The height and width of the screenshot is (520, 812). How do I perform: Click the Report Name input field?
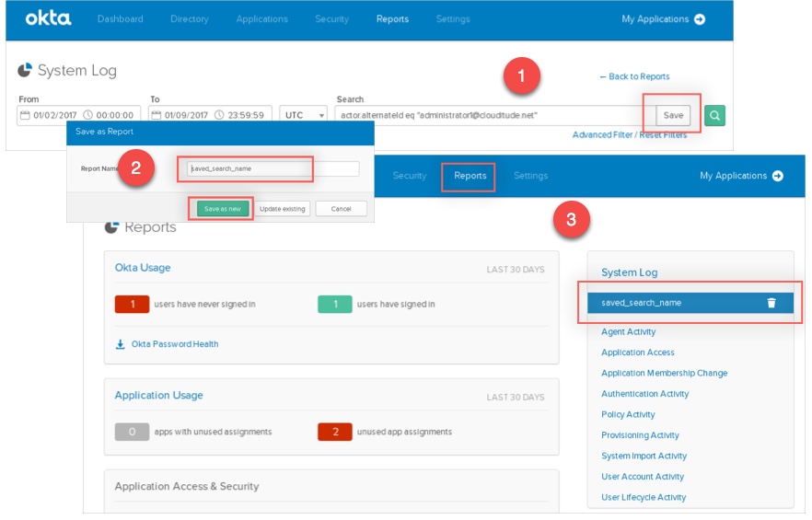point(273,168)
